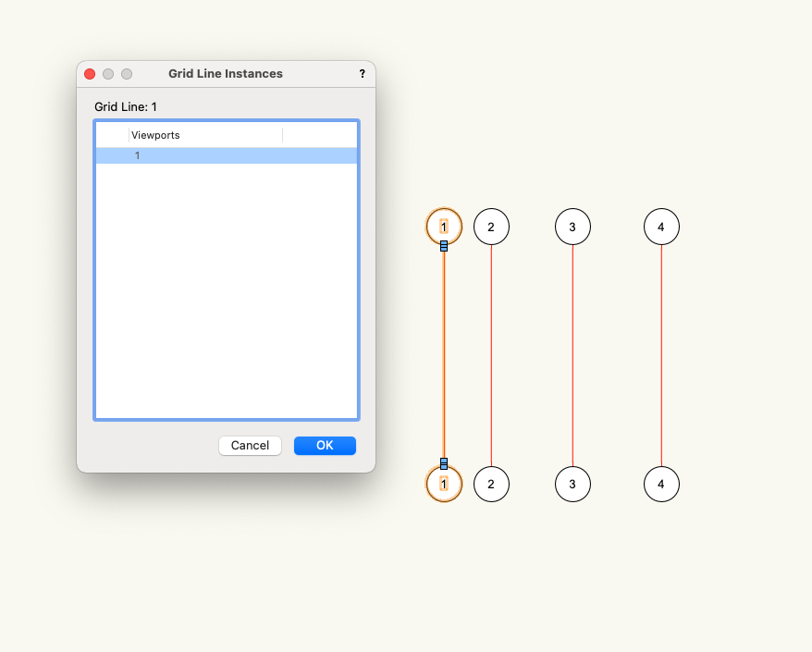Select the top bubble labeled 3
Screen dimensions: 812x652
[572, 227]
